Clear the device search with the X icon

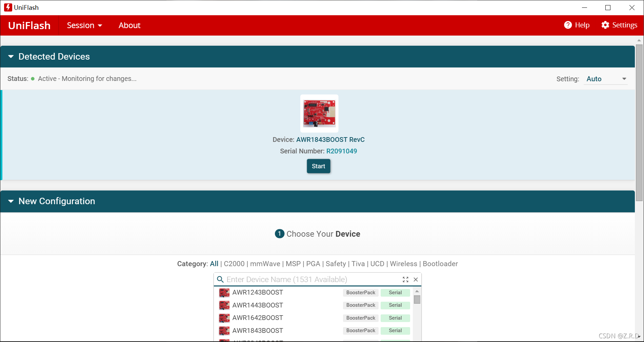[416, 279]
